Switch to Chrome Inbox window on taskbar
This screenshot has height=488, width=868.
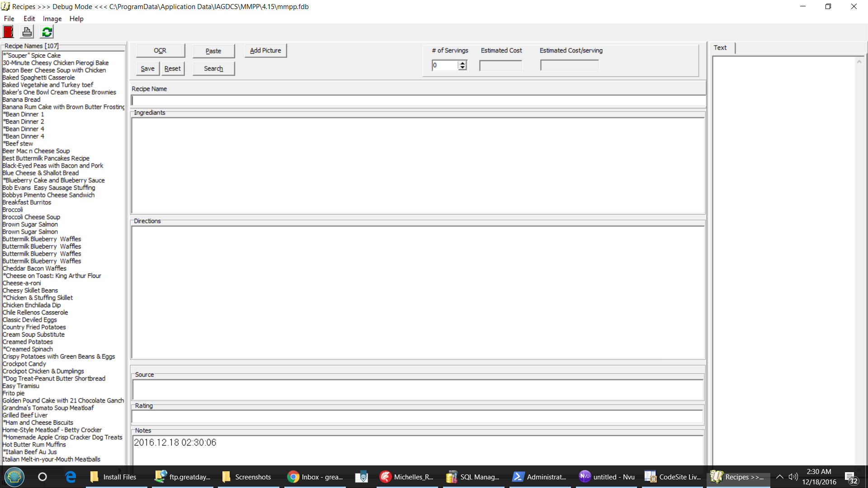click(x=315, y=477)
